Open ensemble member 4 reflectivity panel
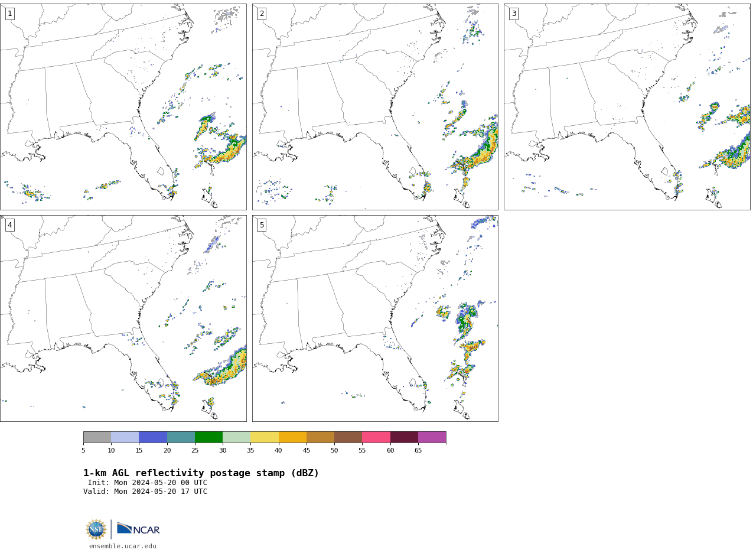756x553 pixels. pyautogui.click(x=123, y=318)
